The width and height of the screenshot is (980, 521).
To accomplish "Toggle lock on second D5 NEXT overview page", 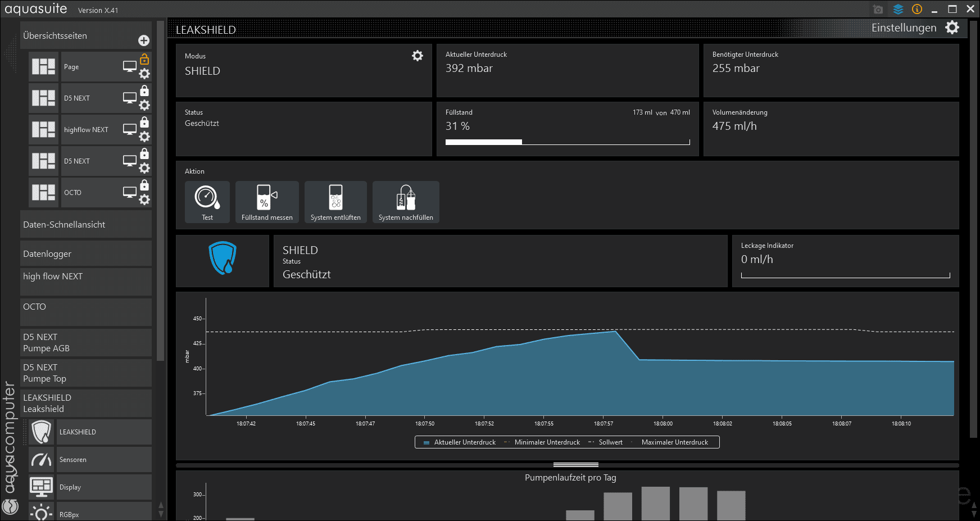I will [144, 153].
